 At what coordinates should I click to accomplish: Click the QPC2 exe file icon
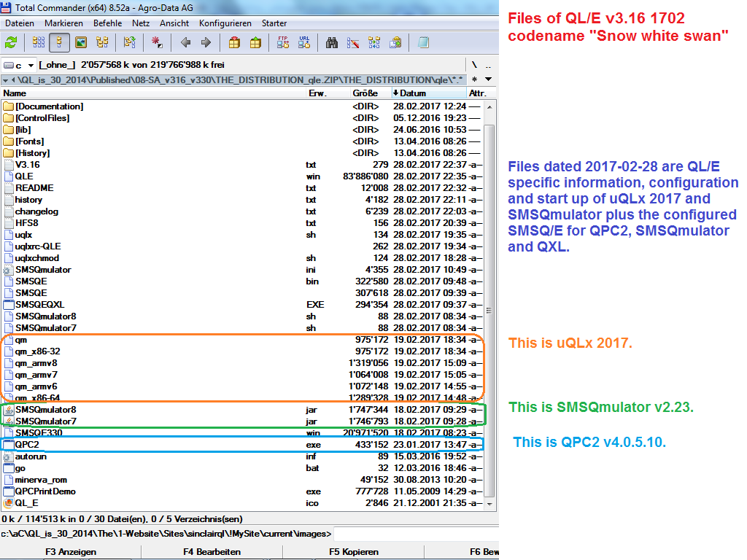pyautogui.click(x=9, y=445)
